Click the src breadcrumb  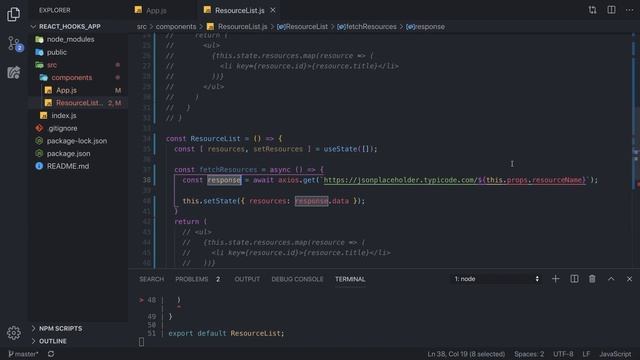[142, 27]
